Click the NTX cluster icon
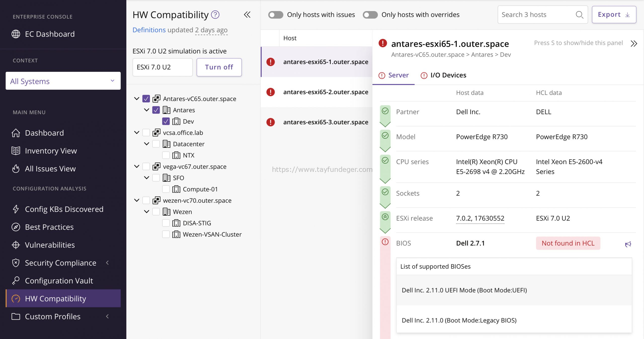 (176, 155)
